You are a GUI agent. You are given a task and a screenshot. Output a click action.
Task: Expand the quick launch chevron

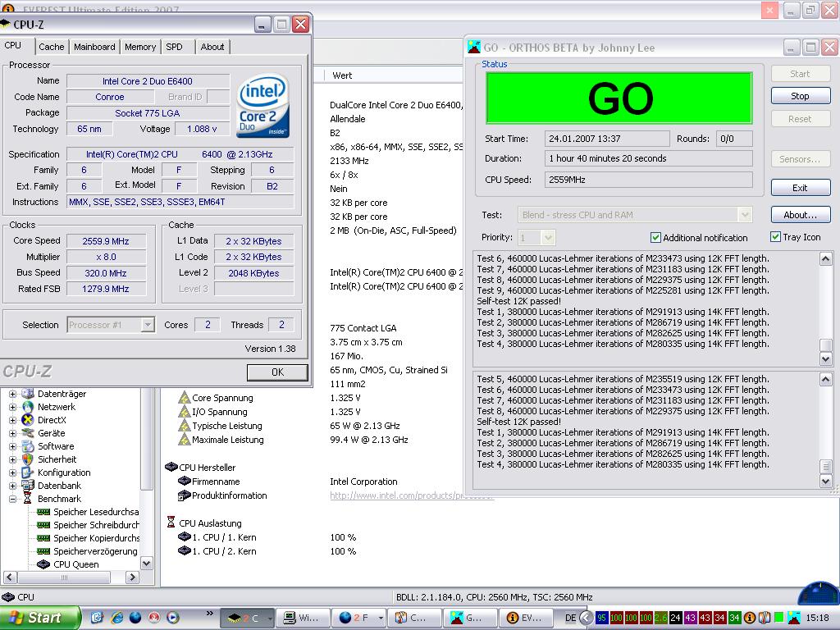[209, 614]
